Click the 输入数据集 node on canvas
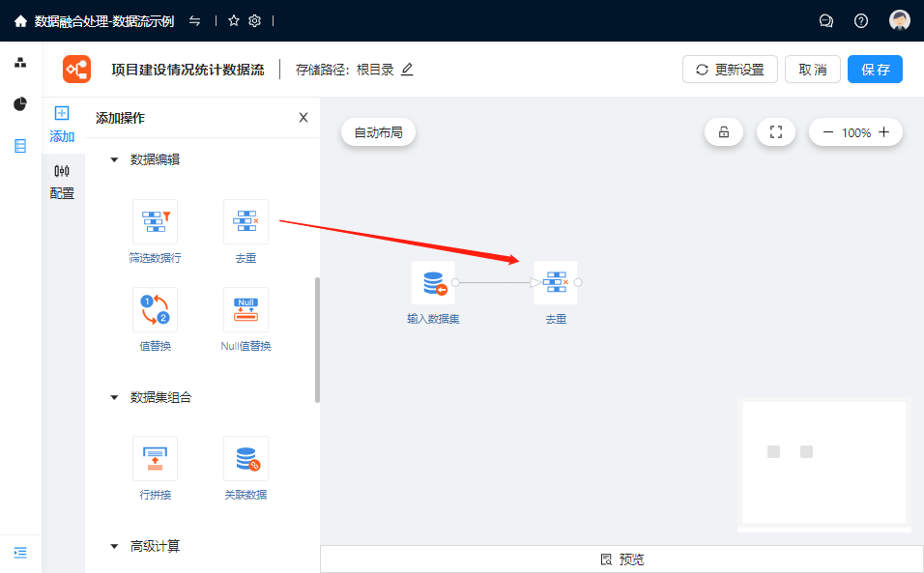The height and width of the screenshot is (573, 924). pyautogui.click(x=433, y=283)
